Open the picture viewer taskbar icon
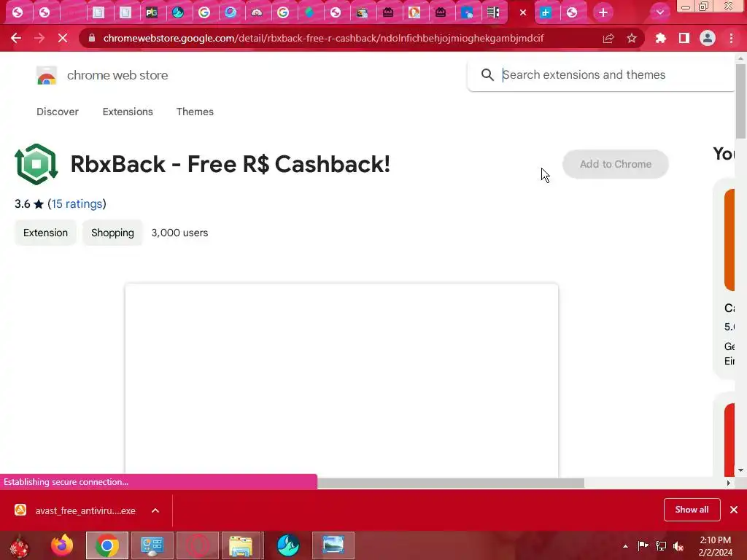Image resolution: width=747 pixels, height=560 pixels. 333,545
